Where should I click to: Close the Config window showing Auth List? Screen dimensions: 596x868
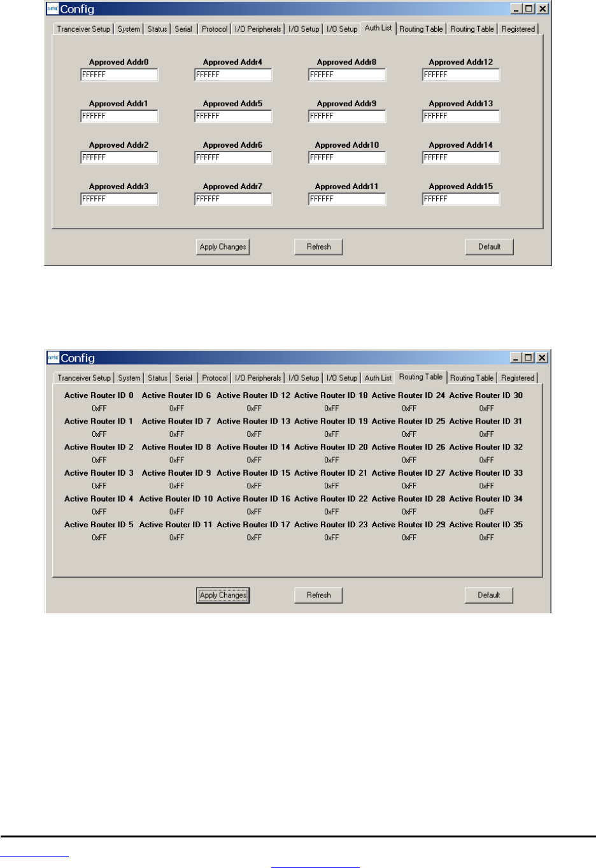click(543, 9)
